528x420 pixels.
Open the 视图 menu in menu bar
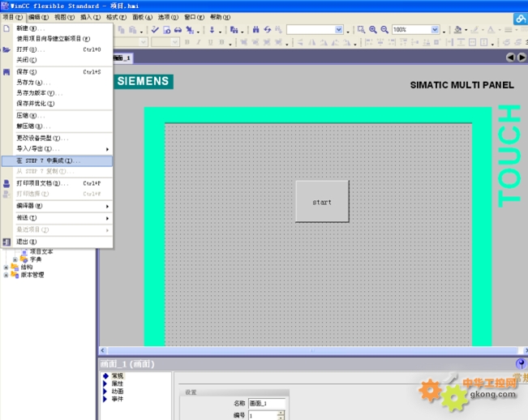pyautogui.click(x=64, y=17)
